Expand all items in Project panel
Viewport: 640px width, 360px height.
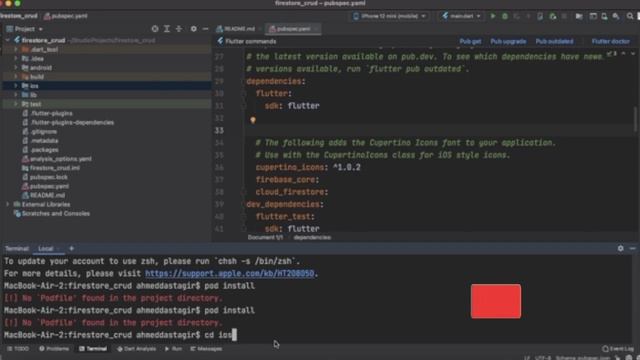(x=167, y=29)
